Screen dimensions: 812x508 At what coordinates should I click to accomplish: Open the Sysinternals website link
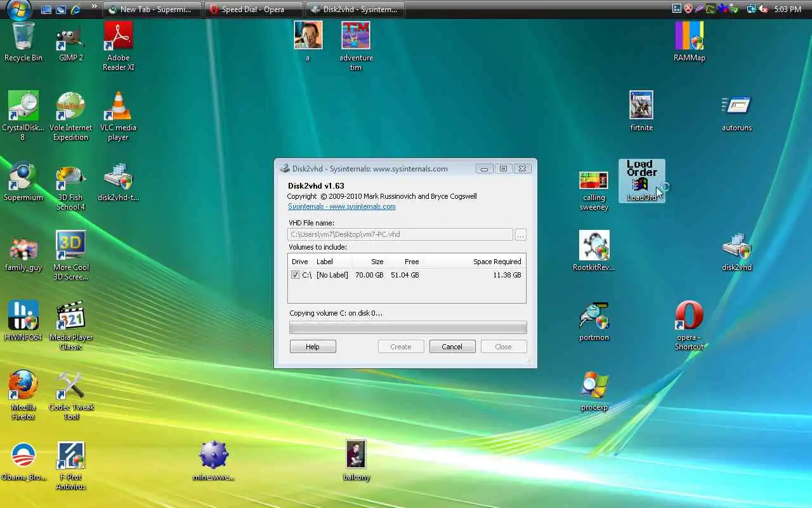tap(342, 206)
